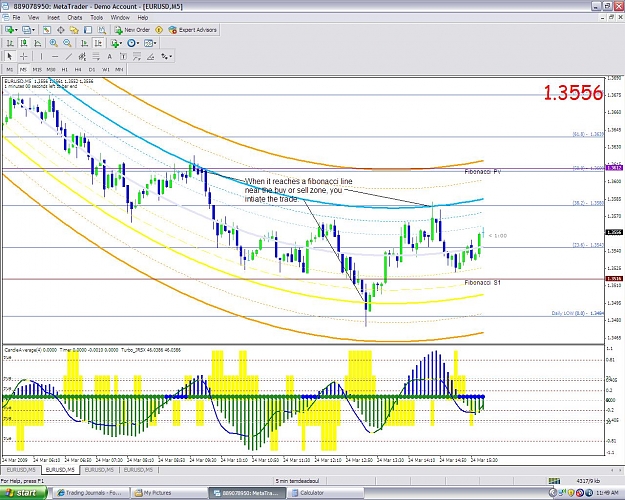Expand the Templates dropdown

click(x=155, y=43)
